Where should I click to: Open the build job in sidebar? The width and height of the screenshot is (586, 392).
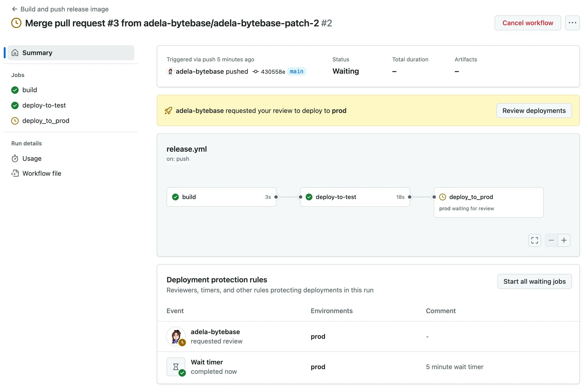(x=29, y=90)
